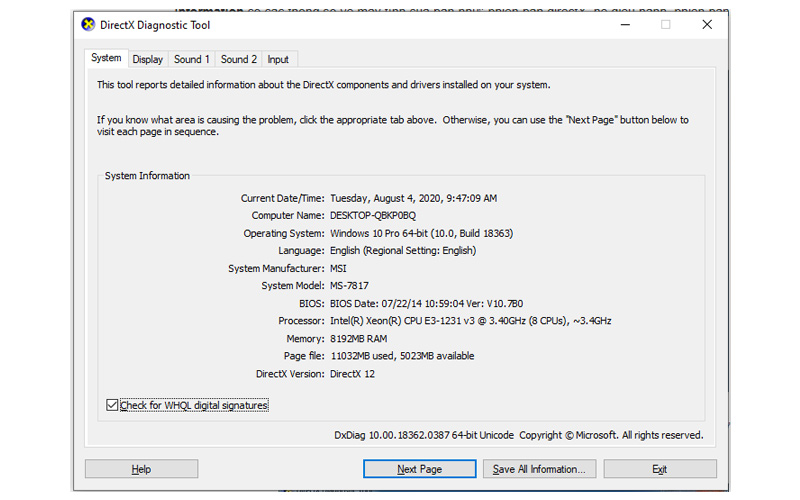Click the window title DirectX Diagnostic Tool
This screenshot has height=500, width=800.
pos(155,25)
